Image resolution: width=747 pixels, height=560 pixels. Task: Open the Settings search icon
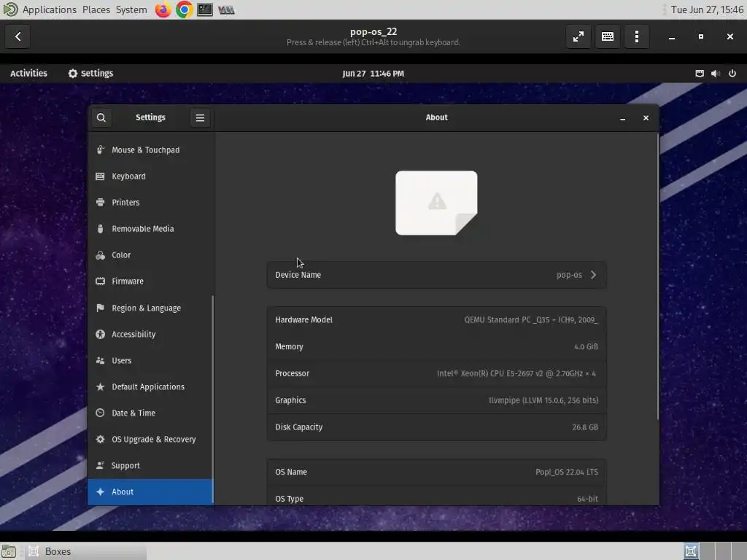(101, 117)
